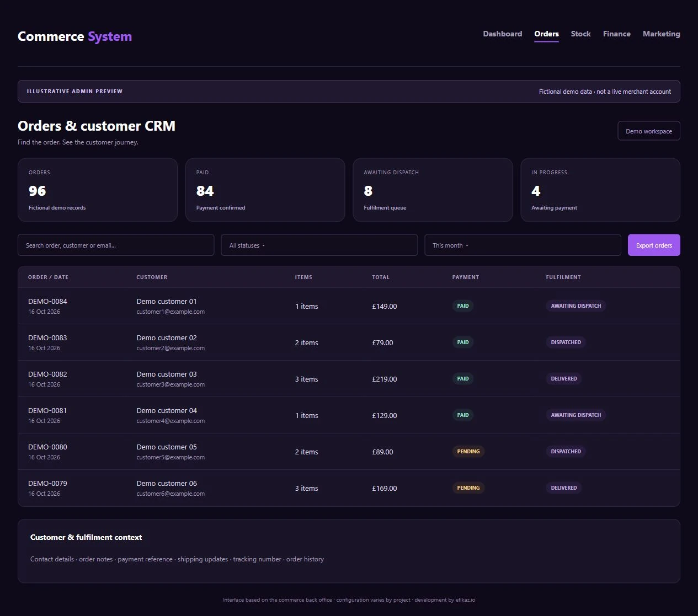Click the 1 items cell of DEMO-0081
Screen dimensions: 698x616
coord(306,416)
